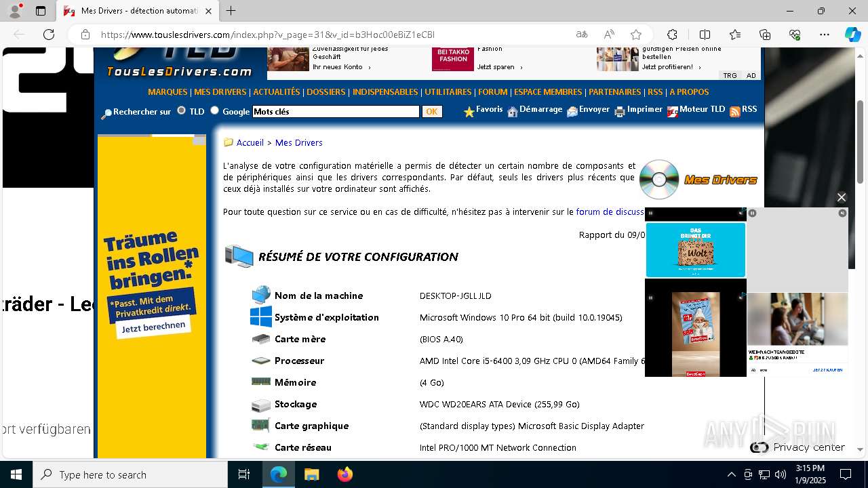The image size is (868, 488).
Task: Close the floating ad overlay
Action: pyautogui.click(x=842, y=197)
